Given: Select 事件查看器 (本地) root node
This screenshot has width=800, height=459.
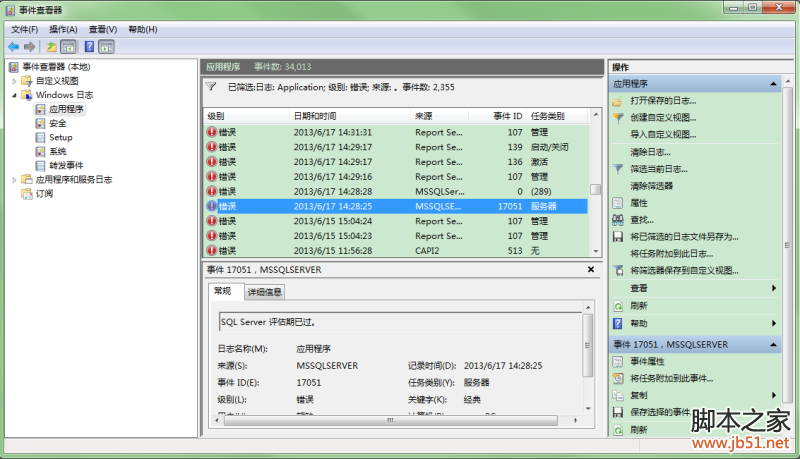Looking at the screenshot, I should 56,67.
